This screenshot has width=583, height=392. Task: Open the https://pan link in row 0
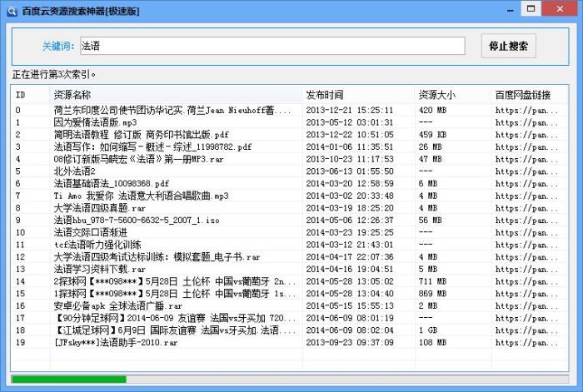tap(526, 110)
